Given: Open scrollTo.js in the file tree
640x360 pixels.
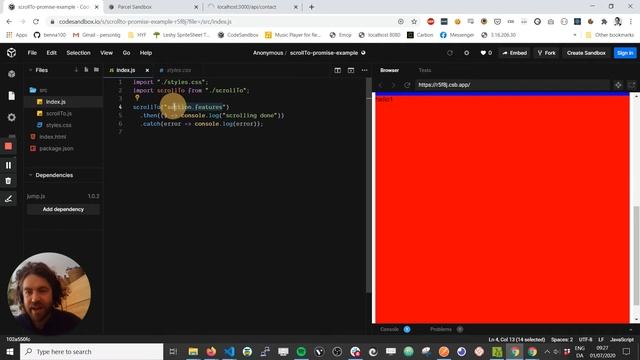Looking at the screenshot, I should 59,113.
